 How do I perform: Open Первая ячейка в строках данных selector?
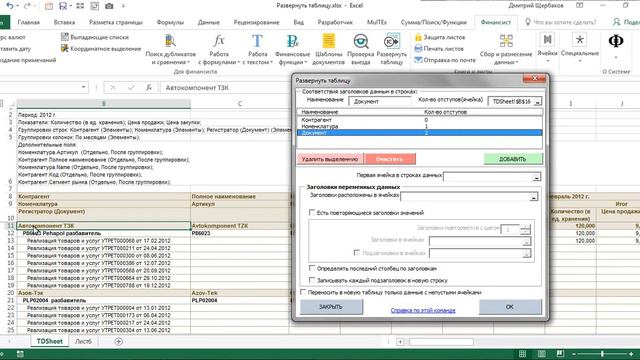[536, 177]
